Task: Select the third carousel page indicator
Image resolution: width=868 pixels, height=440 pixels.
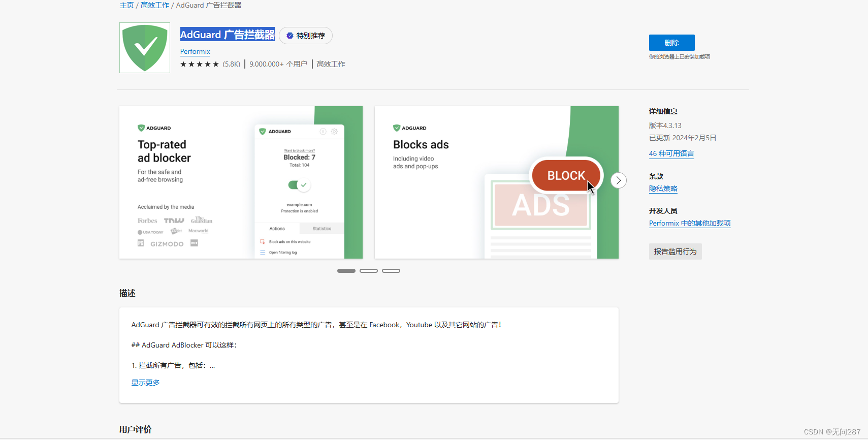Action: pyautogui.click(x=391, y=271)
